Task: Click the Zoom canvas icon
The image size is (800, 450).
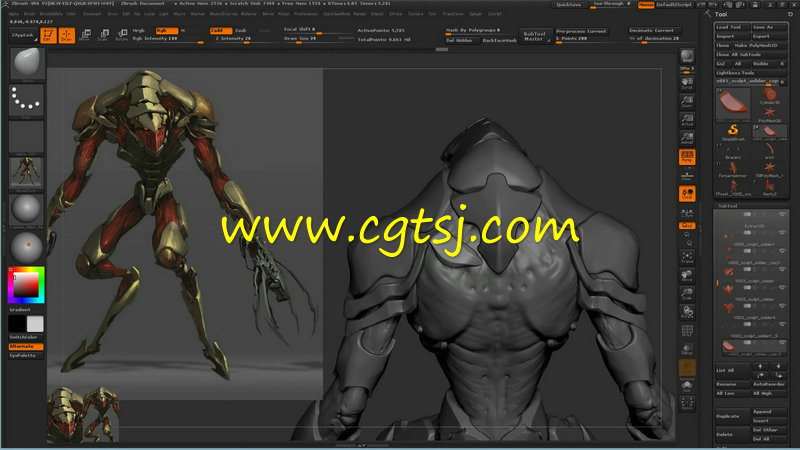Action: coord(687,102)
